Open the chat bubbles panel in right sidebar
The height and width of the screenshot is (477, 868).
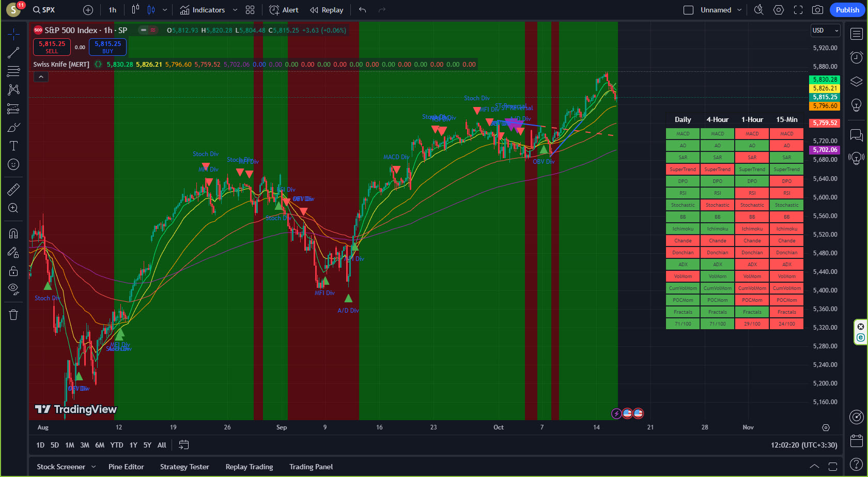[857, 135]
